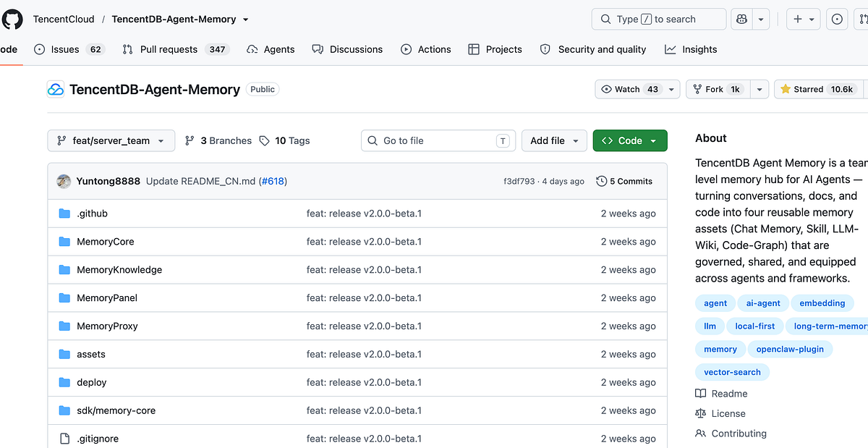Open the Projects tab
Image resolution: width=868 pixels, height=448 pixels.
click(x=495, y=49)
